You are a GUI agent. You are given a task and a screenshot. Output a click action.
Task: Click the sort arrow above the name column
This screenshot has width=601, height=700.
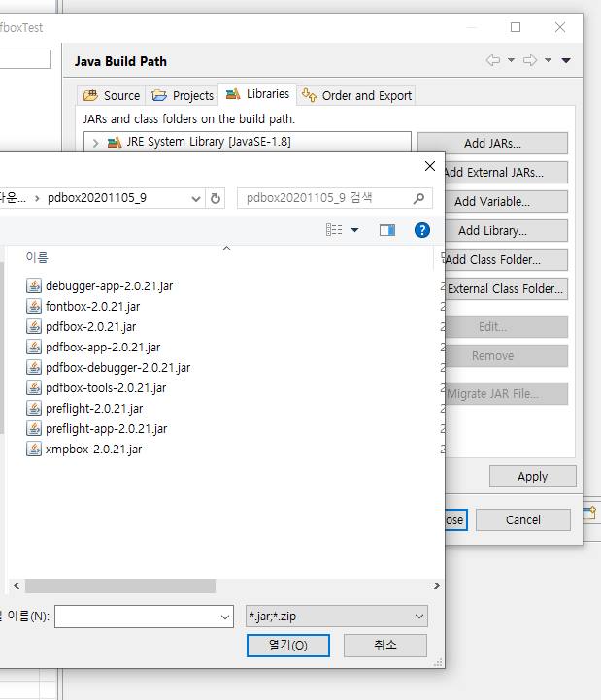tap(227, 249)
